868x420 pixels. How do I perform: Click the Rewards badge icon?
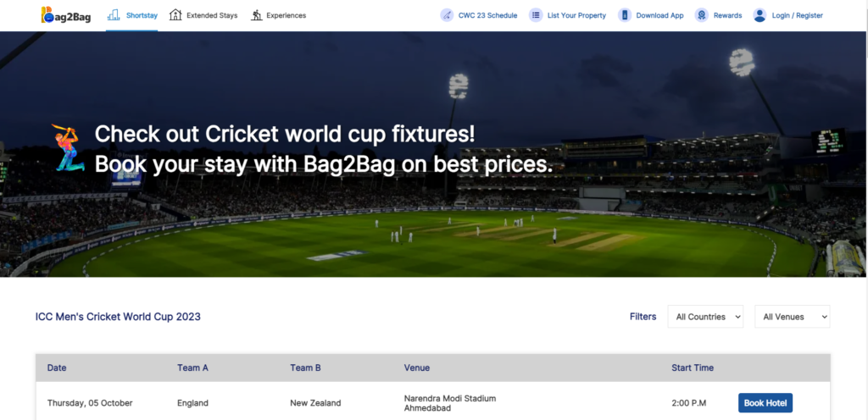point(701,15)
